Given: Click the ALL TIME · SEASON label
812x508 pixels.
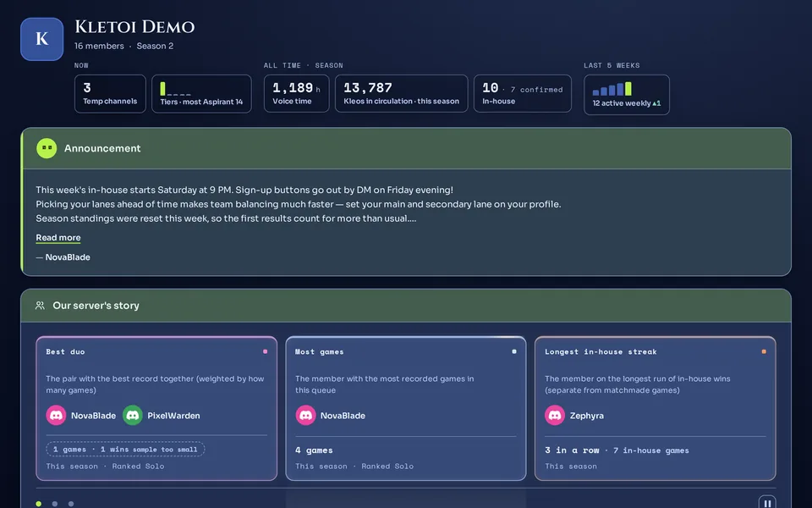Looking at the screenshot, I should [304, 65].
